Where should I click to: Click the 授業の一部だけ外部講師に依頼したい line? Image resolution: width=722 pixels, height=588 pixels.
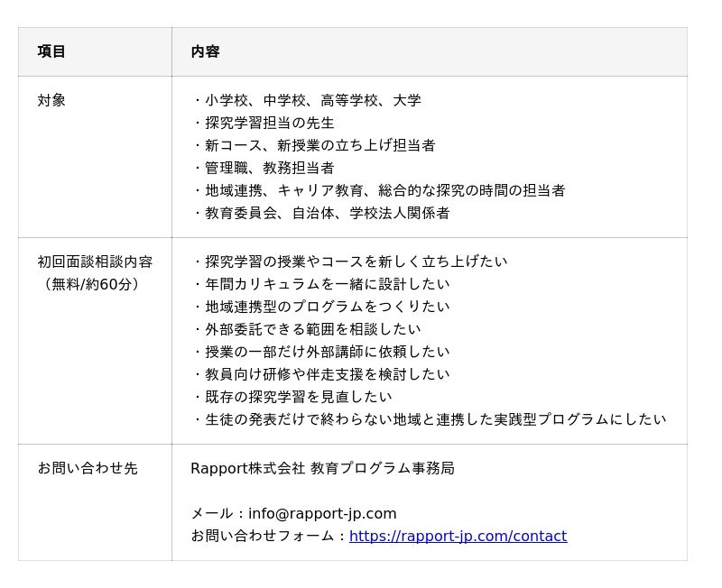(x=320, y=352)
